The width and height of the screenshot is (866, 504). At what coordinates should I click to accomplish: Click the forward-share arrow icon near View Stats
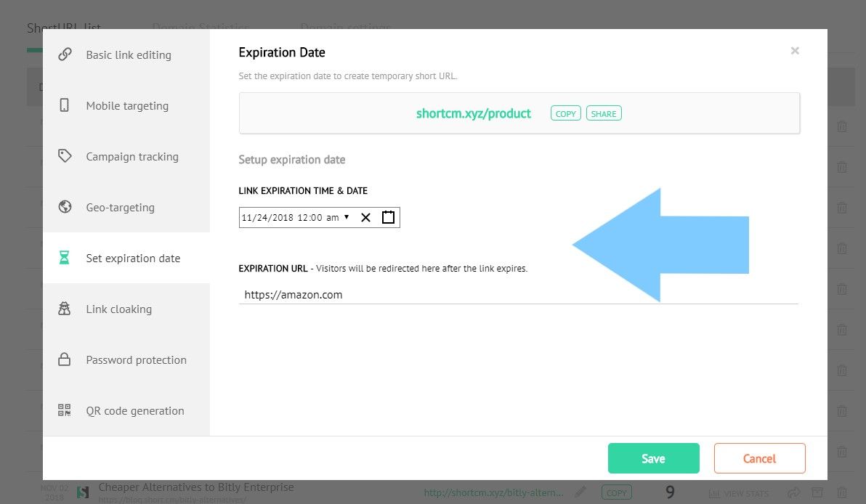(x=794, y=492)
